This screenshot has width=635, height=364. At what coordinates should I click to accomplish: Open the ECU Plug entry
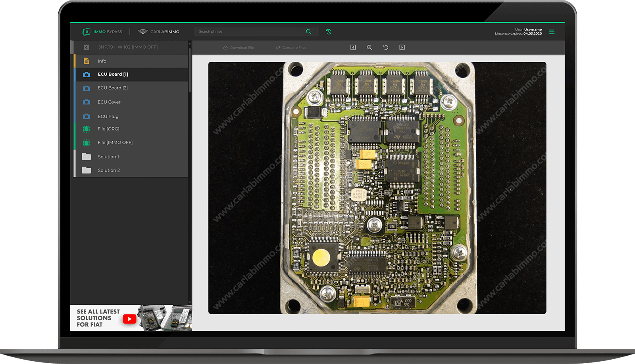click(x=131, y=117)
